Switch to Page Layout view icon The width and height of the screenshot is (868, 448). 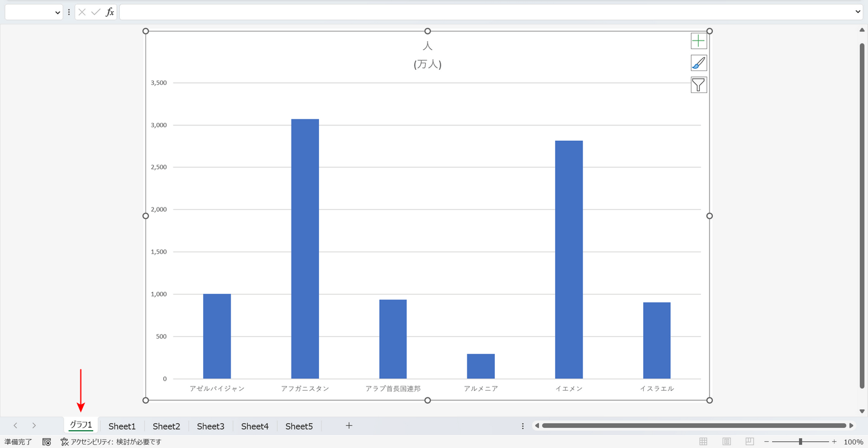(727, 442)
